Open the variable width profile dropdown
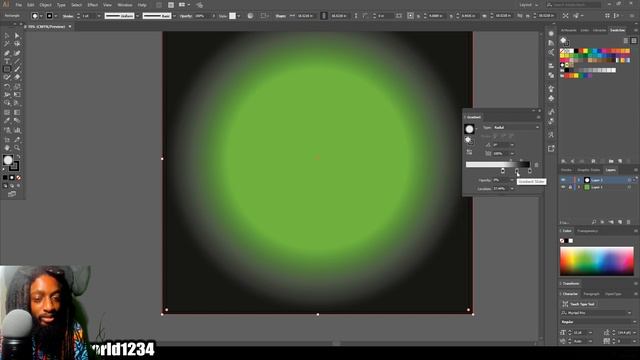 tap(138, 16)
